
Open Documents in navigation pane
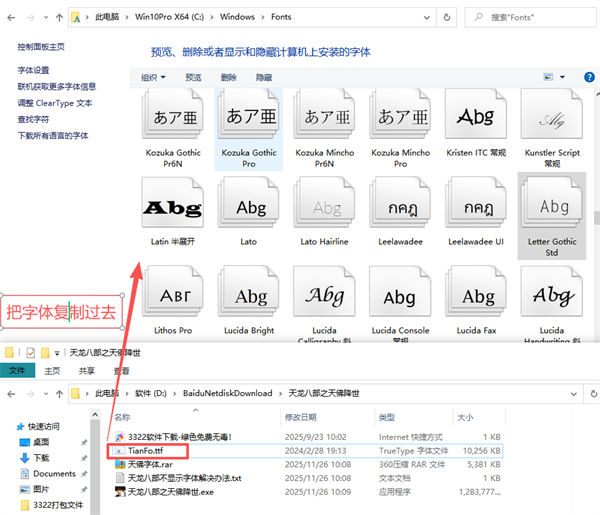[x=48, y=474]
